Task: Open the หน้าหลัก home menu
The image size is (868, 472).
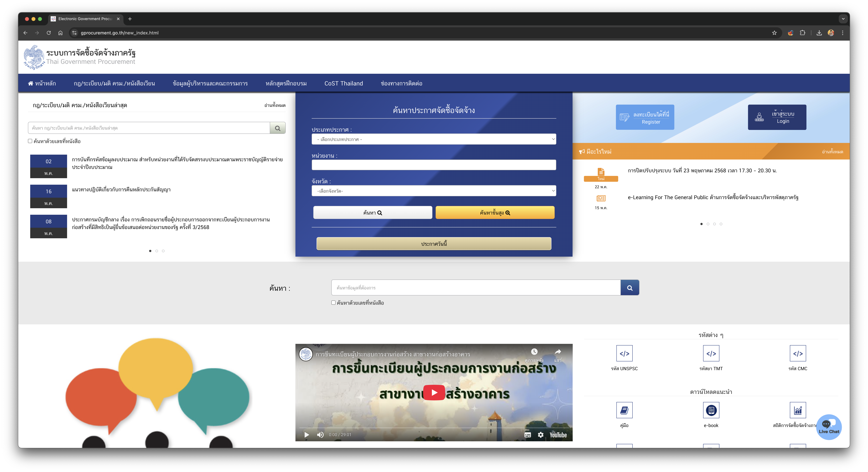Action: 42,83
